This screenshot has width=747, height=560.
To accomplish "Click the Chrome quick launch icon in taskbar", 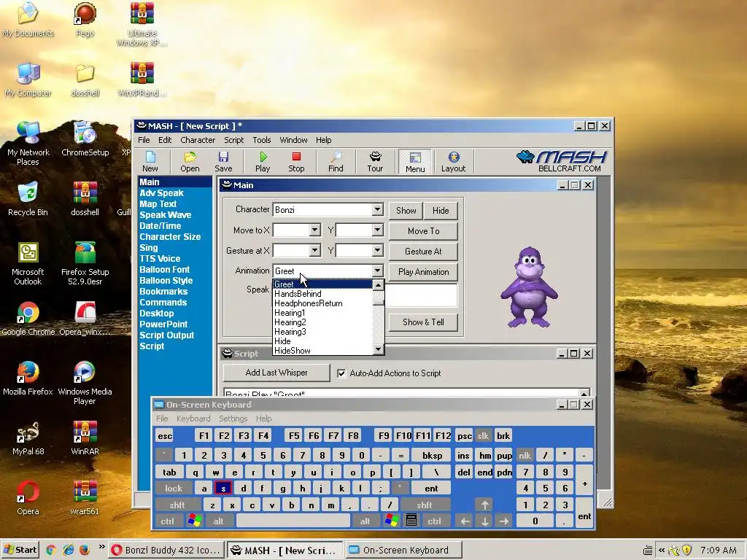I will [50, 550].
